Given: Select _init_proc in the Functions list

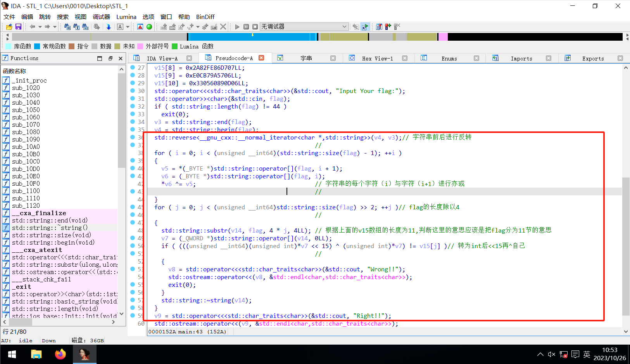Looking at the screenshot, I should coord(29,81).
